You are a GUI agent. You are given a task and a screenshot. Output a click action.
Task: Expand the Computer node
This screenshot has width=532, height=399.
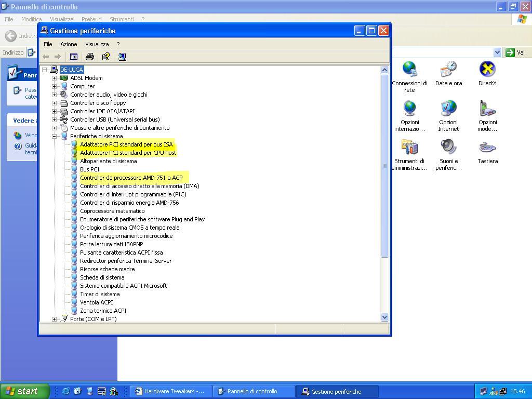click(x=54, y=87)
